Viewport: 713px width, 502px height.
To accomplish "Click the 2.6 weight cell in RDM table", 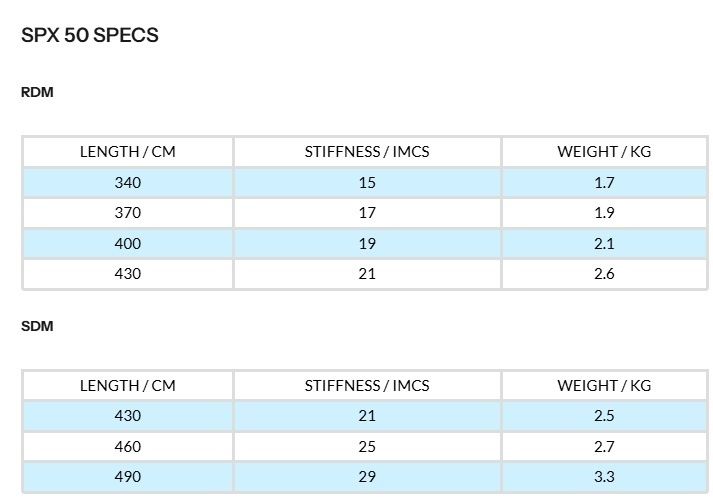I will click(604, 274).
